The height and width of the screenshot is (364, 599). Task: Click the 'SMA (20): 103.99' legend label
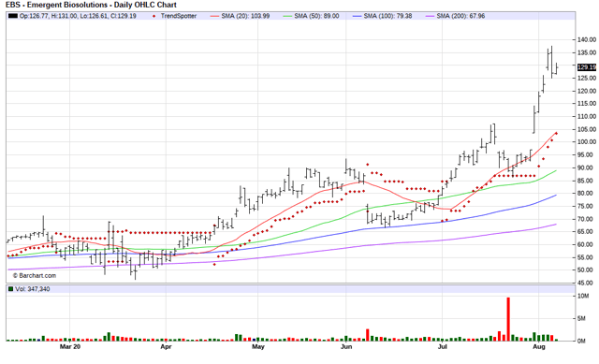245,16
